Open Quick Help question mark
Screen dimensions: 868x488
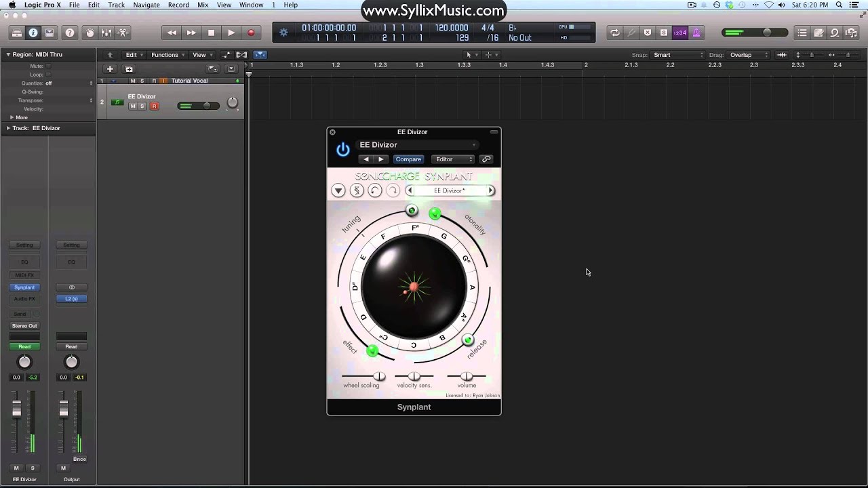pos(69,33)
